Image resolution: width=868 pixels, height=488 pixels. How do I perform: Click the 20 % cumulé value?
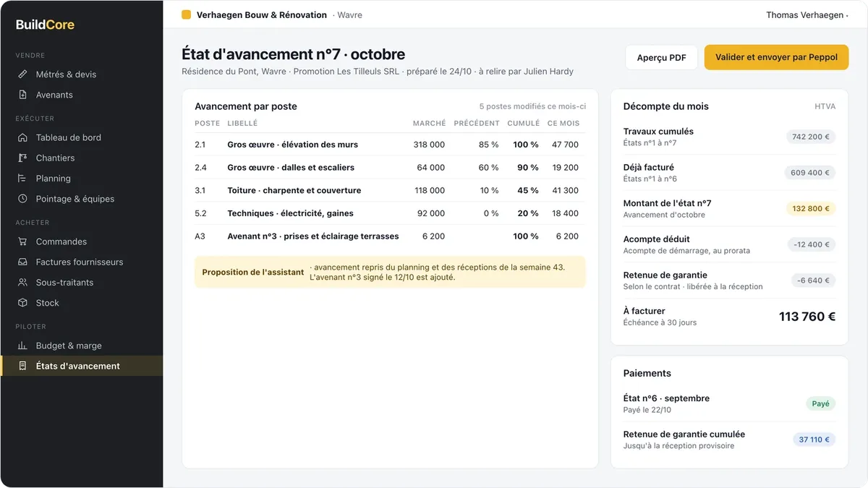click(528, 213)
